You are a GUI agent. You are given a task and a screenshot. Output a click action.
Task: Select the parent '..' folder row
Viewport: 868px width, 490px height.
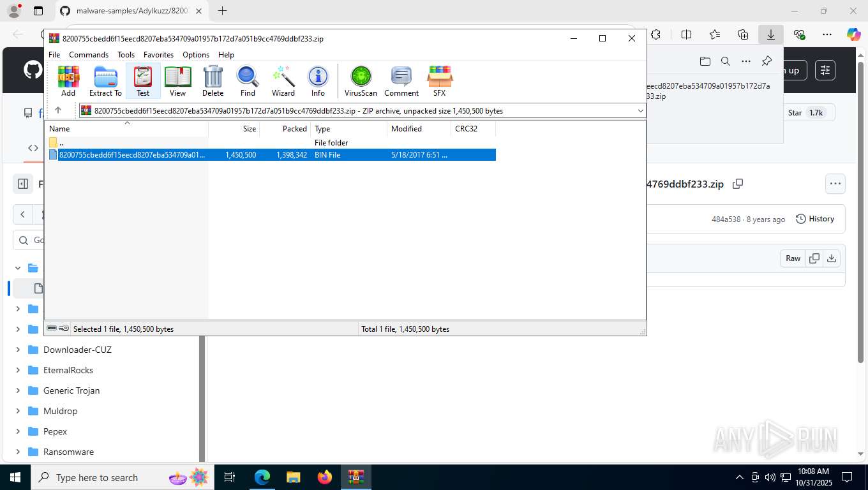(x=271, y=143)
